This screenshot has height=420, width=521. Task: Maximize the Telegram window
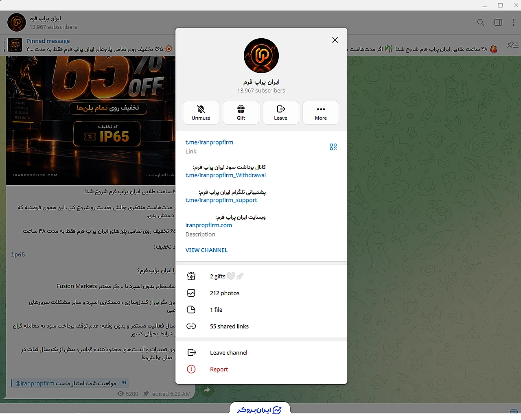point(500,5)
